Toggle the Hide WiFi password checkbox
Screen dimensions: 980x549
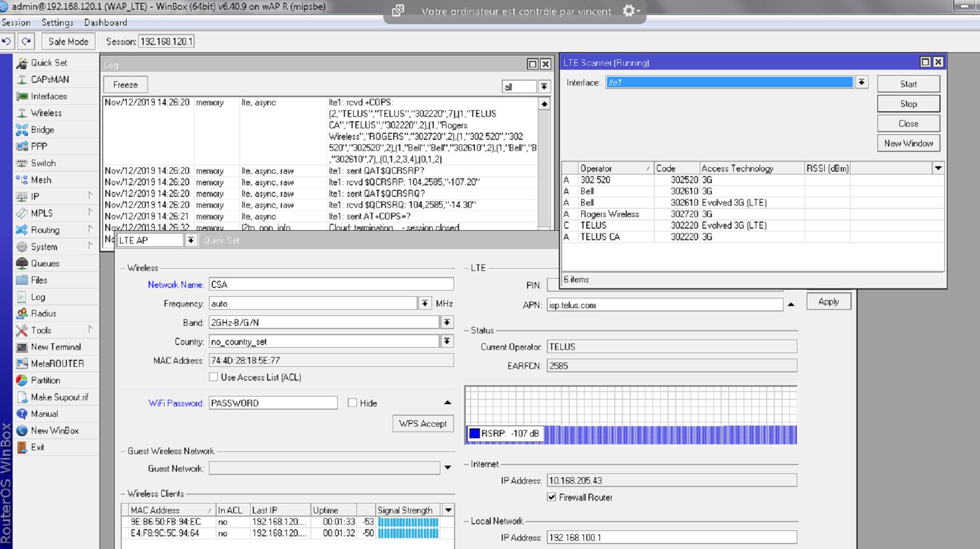(352, 403)
